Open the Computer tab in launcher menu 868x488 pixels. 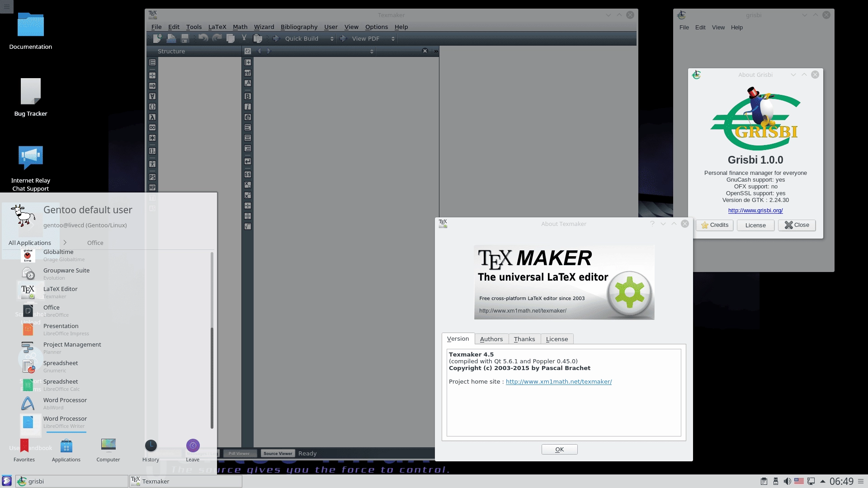(108, 450)
